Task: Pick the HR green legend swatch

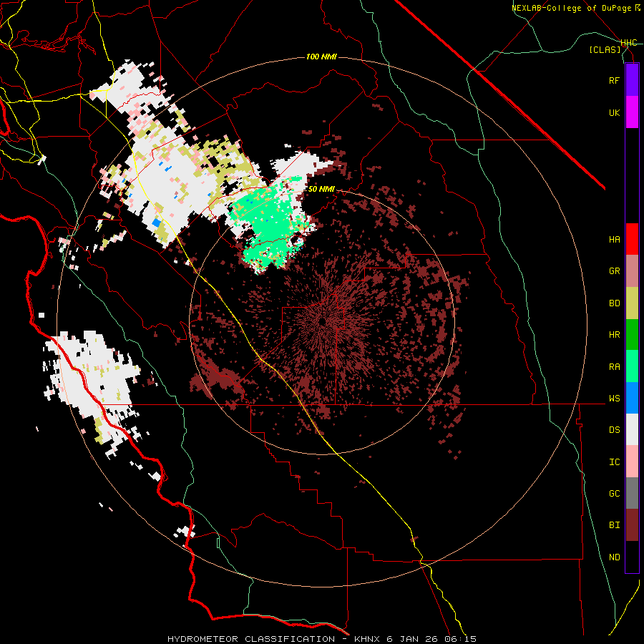Action: point(632,334)
